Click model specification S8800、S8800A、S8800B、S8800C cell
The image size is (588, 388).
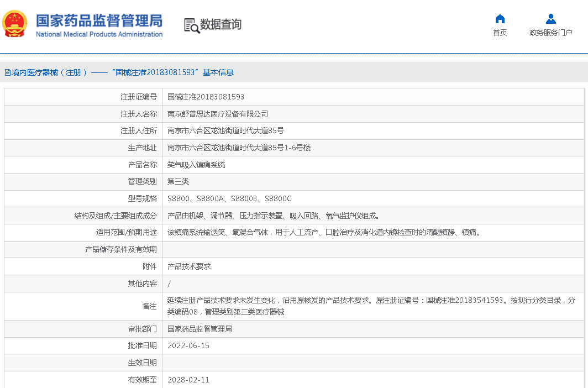pyautogui.click(x=229, y=198)
